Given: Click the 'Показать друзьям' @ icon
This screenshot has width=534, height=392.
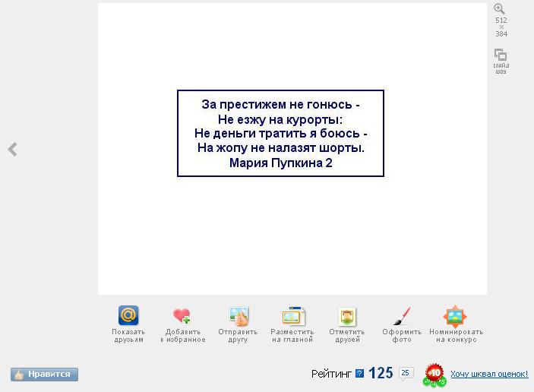Looking at the screenshot, I should pyautogui.click(x=128, y=316).
